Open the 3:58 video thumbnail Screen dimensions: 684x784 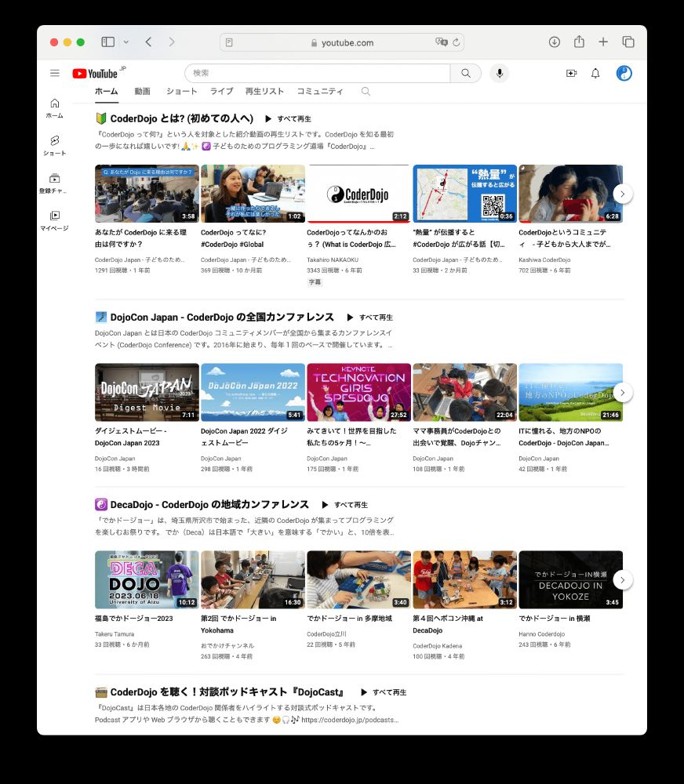coord(147,194)
